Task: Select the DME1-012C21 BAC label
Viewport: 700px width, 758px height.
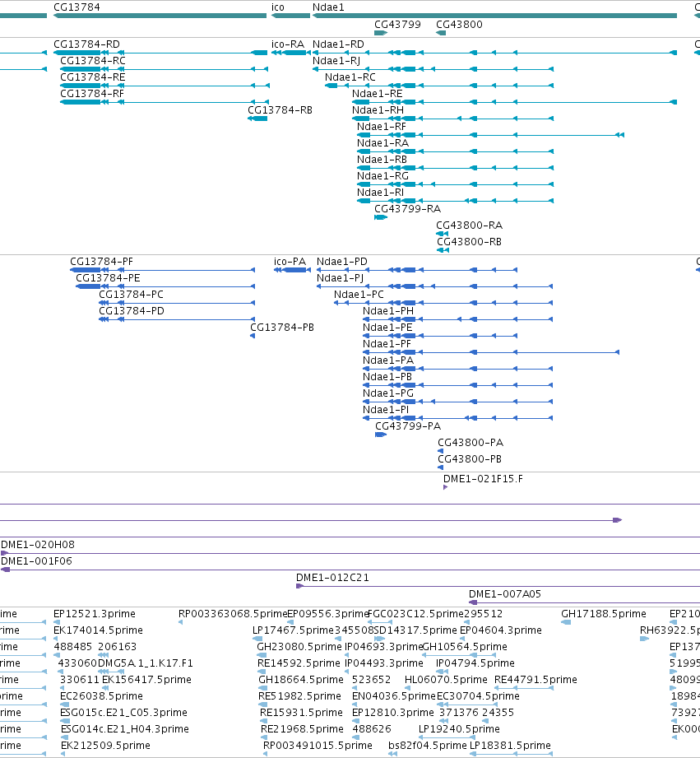Action: point(332,577)
